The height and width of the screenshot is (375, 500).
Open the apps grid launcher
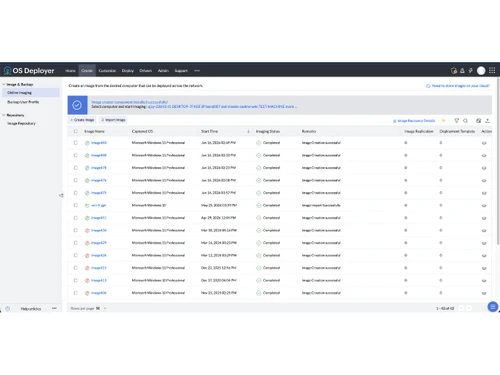coord(492,70)
